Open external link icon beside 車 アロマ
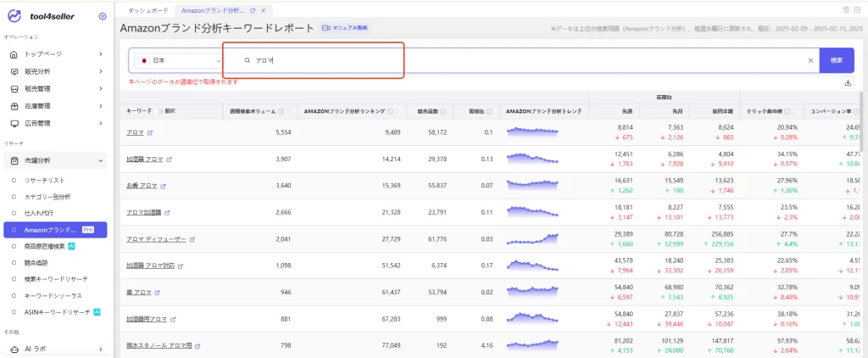The height and width of the screenshot is (358, 868). pyautogui.click(x=157, y=293)
